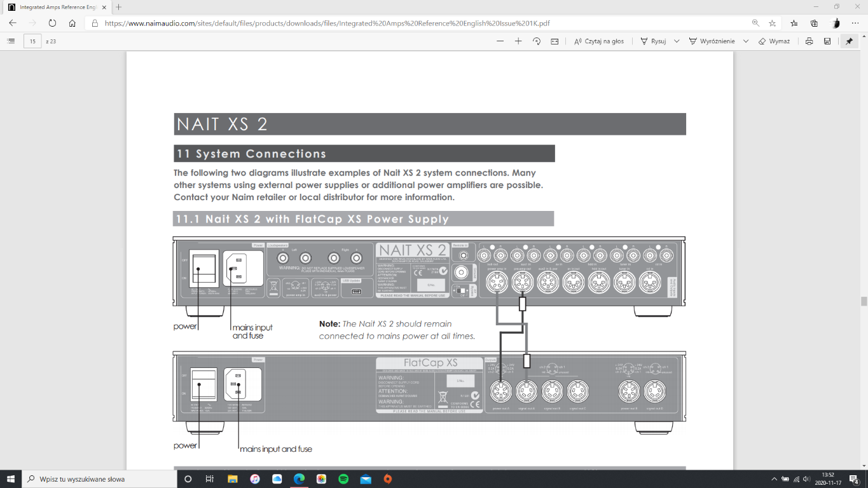Activate the Wyróżnienie highlight tool
This screenshot has width=868, height=488.
click(x=712, y=41)
